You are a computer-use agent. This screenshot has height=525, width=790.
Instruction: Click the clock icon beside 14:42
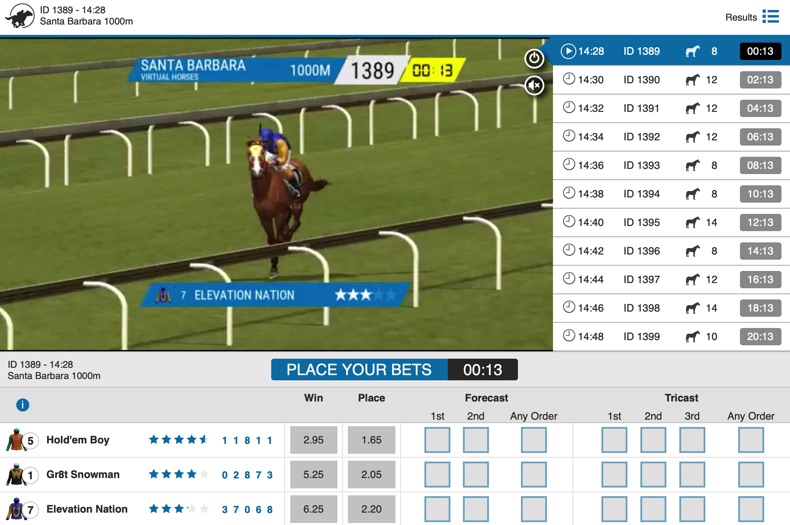click(x=569, y=250)
